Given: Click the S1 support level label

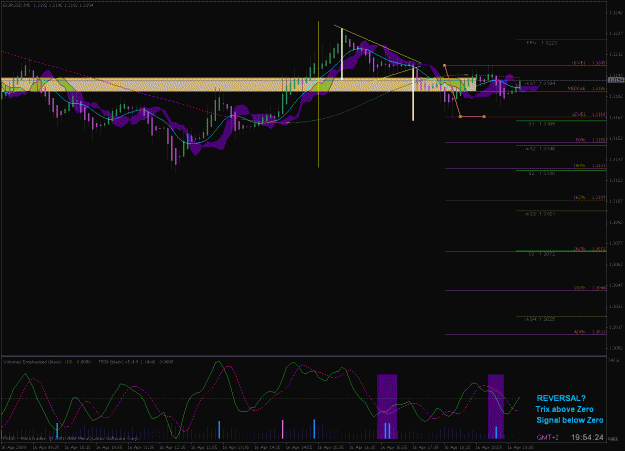Looking at the screenshot, I should point(542,124).
